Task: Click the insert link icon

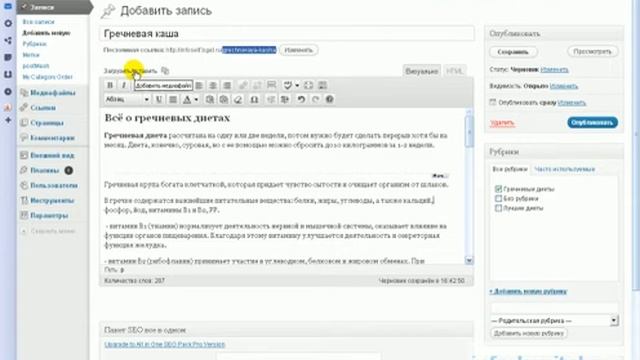Action: pos(243,85)
